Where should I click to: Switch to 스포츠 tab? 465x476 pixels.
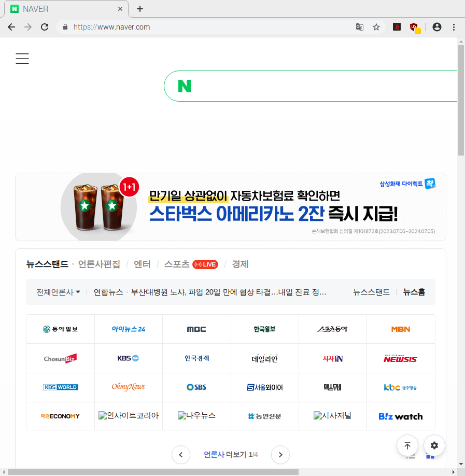177,264
